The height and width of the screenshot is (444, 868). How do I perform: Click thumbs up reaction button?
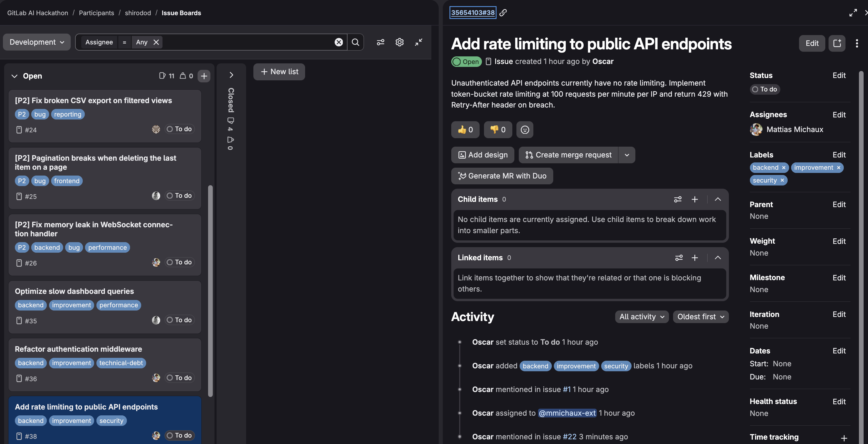pos(465,130)
